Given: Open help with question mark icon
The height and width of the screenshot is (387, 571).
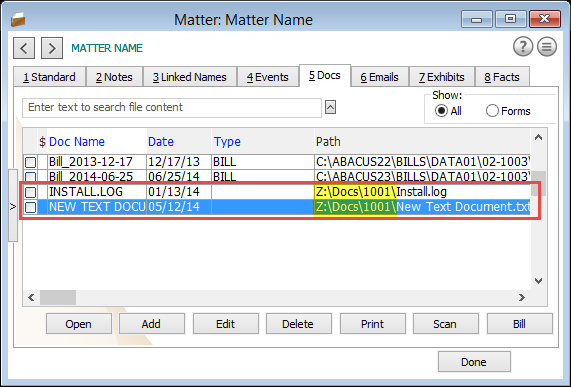Looking at the screenshot, I should pyautogui.click(x=523, y=47).
